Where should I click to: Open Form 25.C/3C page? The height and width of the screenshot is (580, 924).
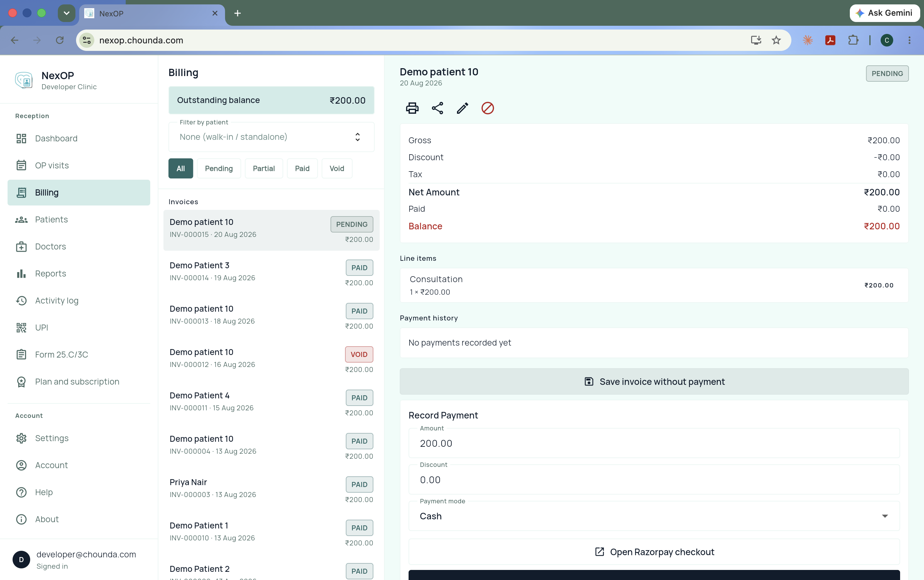coord(79,354)
